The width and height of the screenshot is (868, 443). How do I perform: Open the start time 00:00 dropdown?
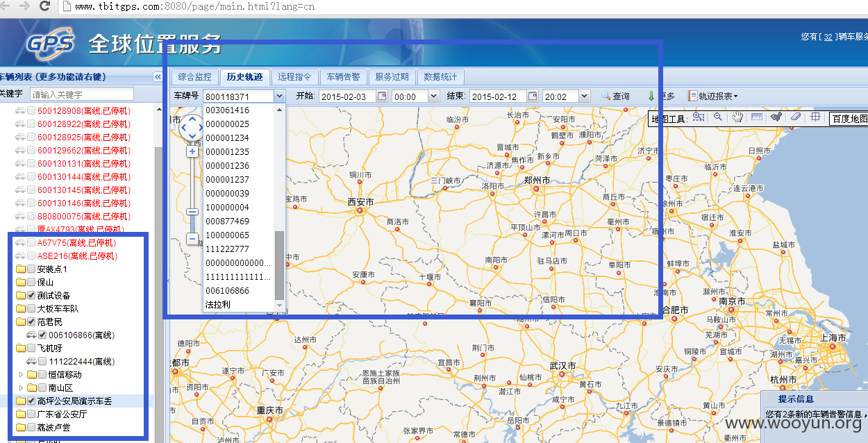tap(434, 96)
